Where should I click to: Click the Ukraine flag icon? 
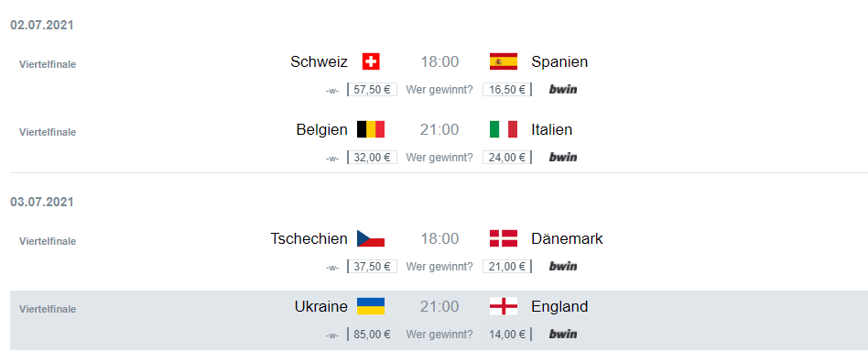[371, 306]
